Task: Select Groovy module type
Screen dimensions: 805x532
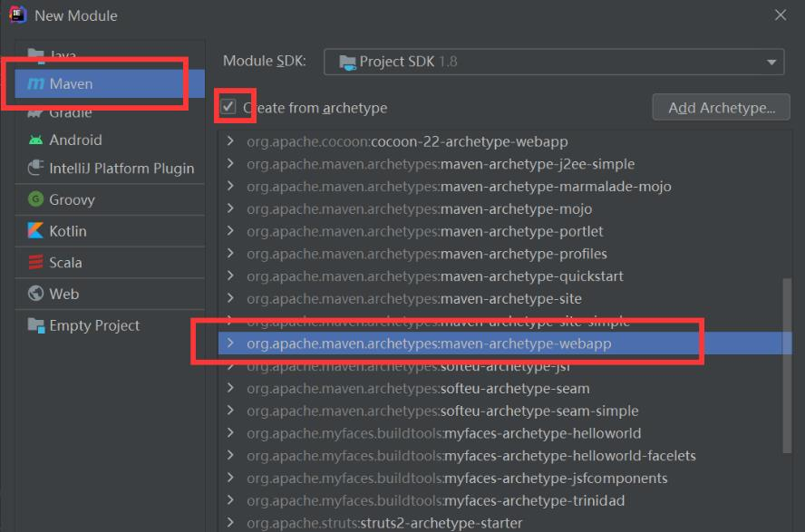Action: coord(110,199)
